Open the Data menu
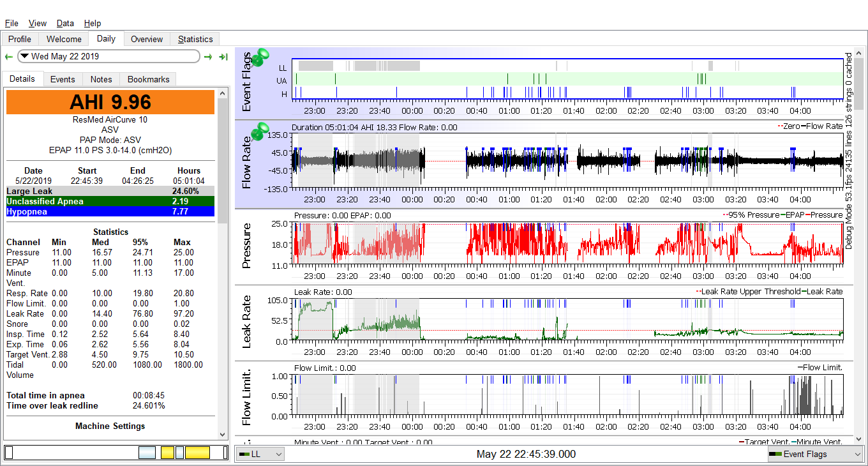Image resolution: width=868 pixels, height=466 pixels. point(65,23)
